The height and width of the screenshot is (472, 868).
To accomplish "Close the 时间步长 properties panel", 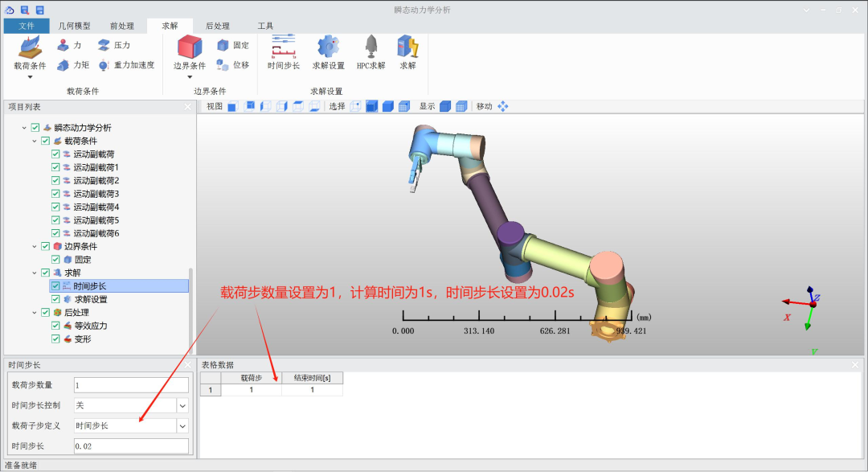I will (187, 365).
